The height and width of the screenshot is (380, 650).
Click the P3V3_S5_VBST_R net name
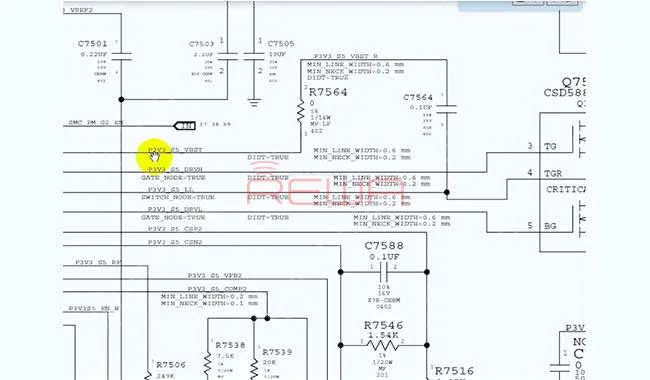346,56
